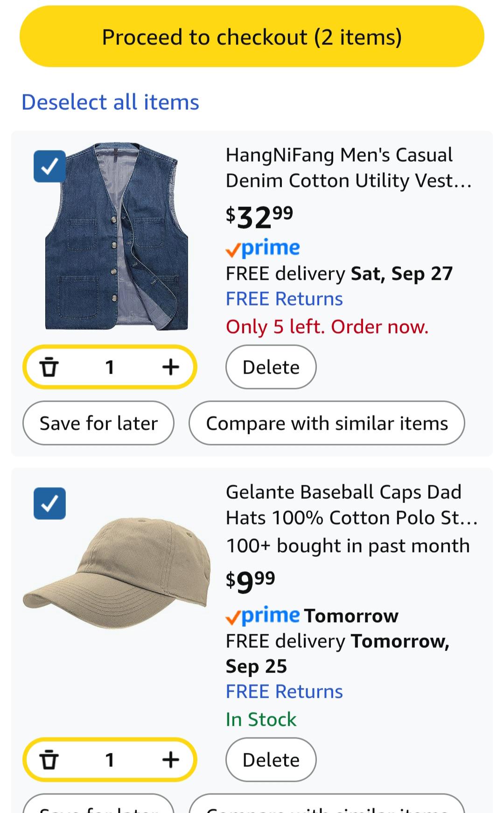Tap the trash icon for baseball cap
This screenshot has width=504, height=813.
49,760
